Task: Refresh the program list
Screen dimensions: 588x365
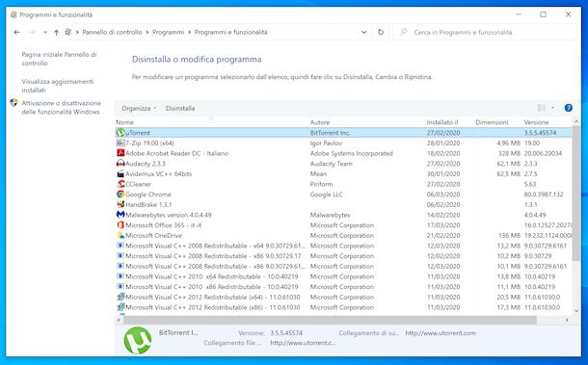Action: click(381, 32)
